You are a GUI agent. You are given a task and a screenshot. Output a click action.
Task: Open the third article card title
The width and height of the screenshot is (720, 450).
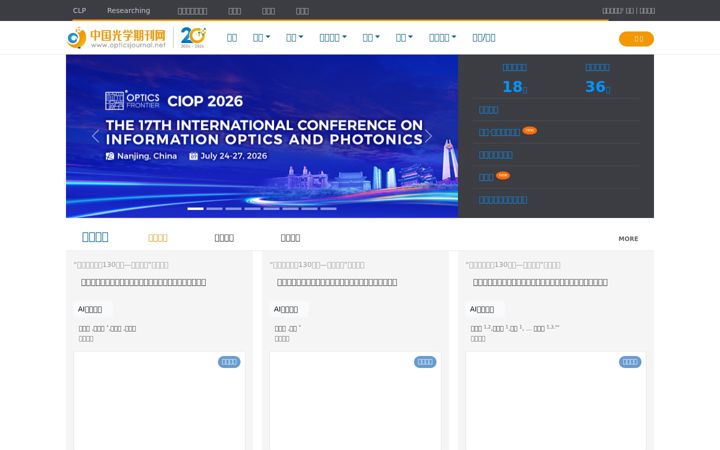pyautogui.click(x=540, y=282)
